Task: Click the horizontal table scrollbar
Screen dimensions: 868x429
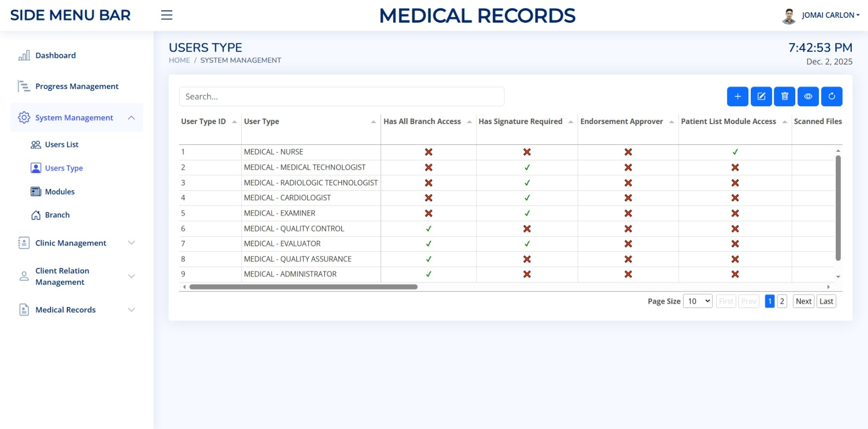Action: pyautogui.click(x=303, y=287)
